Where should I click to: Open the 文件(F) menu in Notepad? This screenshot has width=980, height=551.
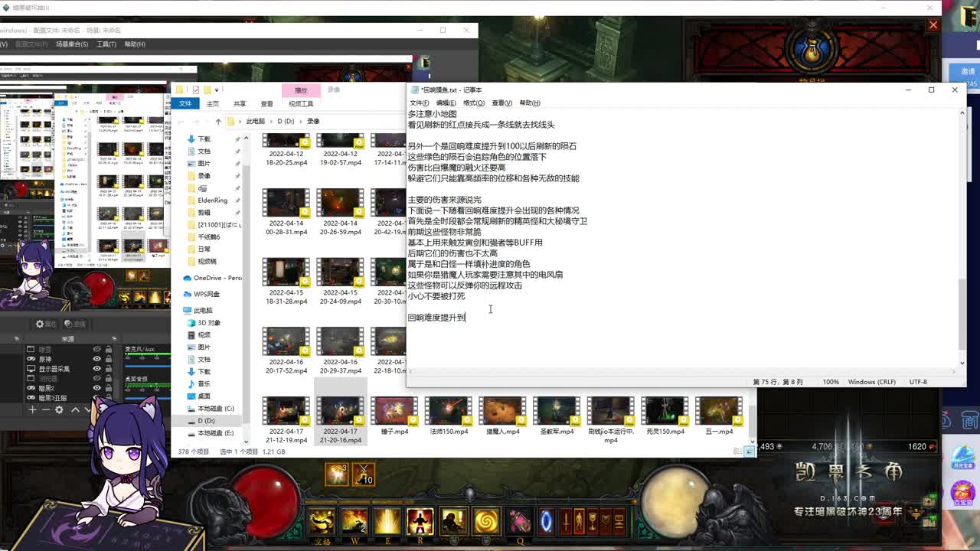419,103
